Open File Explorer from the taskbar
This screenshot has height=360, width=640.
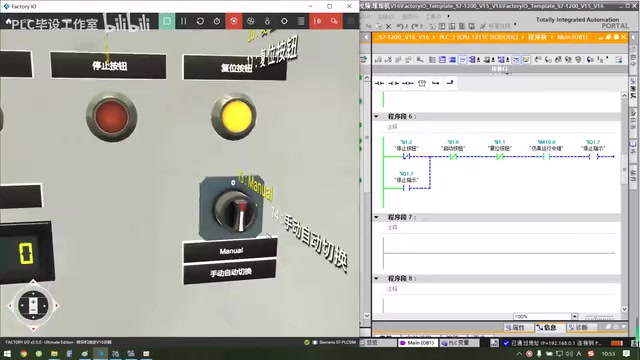[54, 353]
